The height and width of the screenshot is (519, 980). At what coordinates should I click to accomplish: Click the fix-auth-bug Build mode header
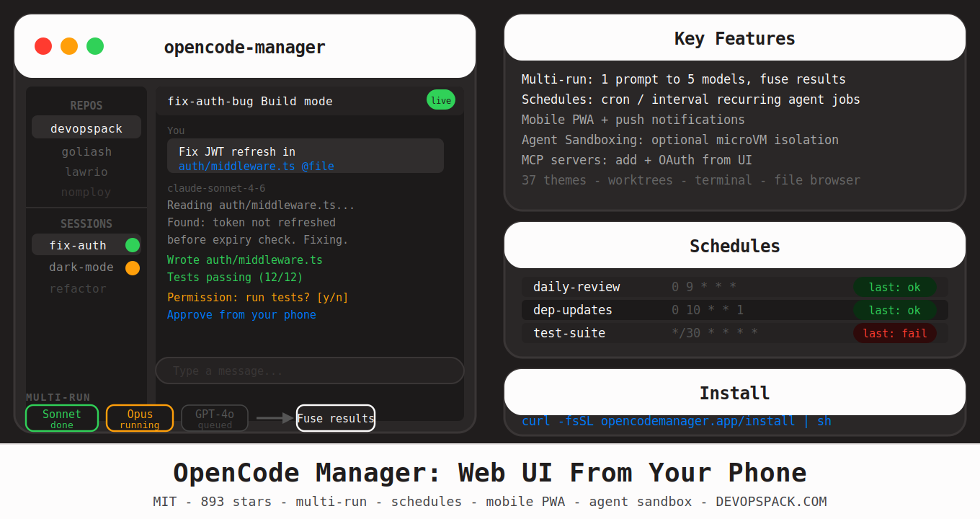(250, 101)
